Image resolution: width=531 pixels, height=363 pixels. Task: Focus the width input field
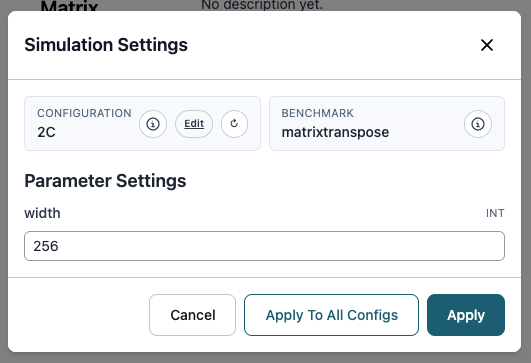click(264, 246)
